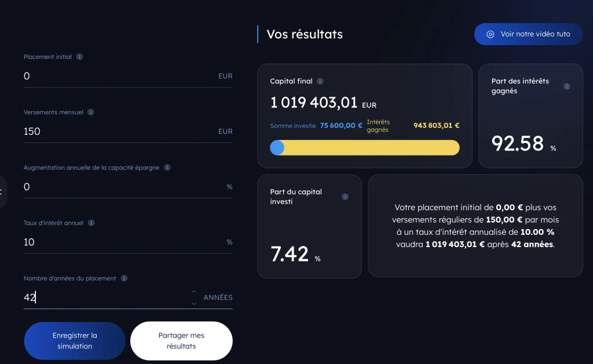Click the 7.42 percentage value
593x364 pixels.
290,254
